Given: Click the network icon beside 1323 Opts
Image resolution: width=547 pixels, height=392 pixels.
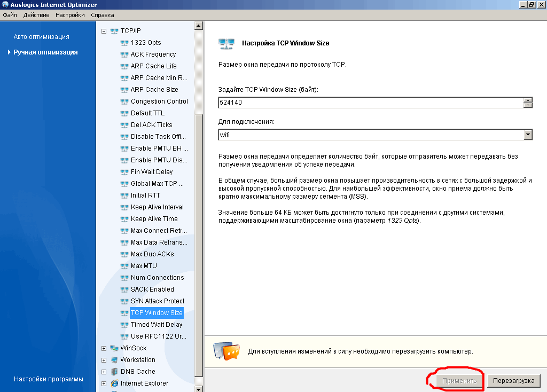Looking at the screenshot, I should [124, 43].
